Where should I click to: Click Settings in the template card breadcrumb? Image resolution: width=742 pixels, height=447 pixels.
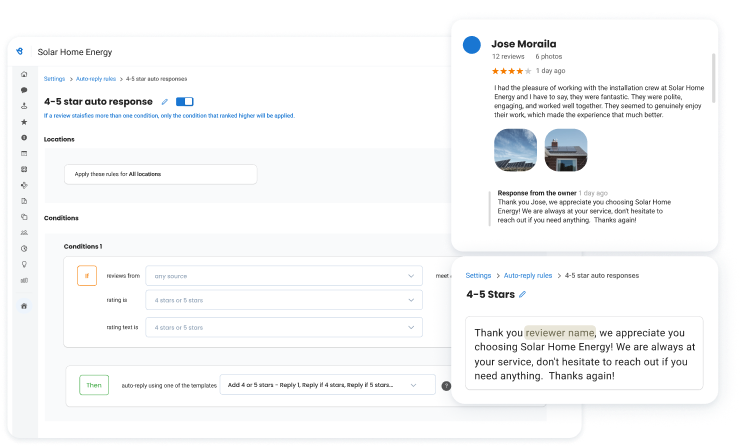tap(478, 275)
